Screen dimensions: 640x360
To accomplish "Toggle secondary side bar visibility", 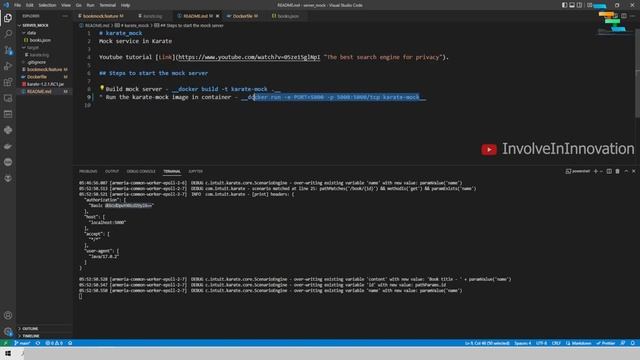I will click(580, 5).
